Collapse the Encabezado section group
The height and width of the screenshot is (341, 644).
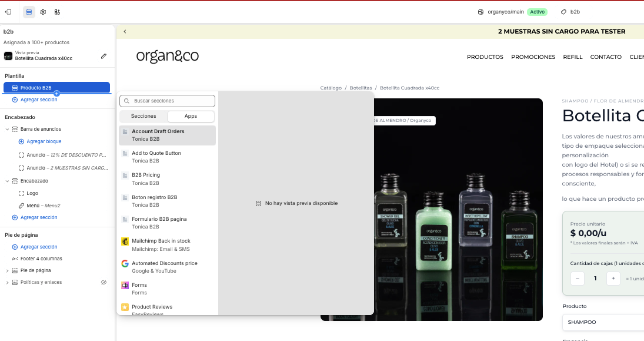(7, 181)
